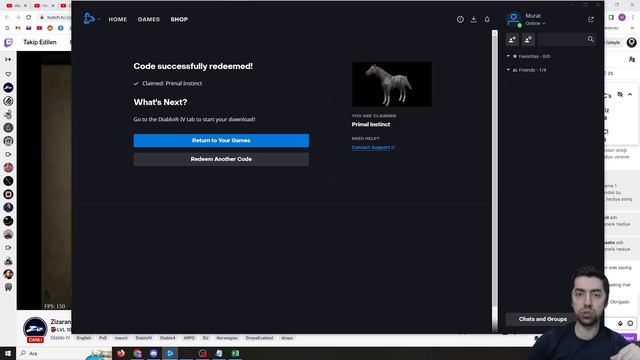Open the Battle.net downloads icon

pos(473,19)
